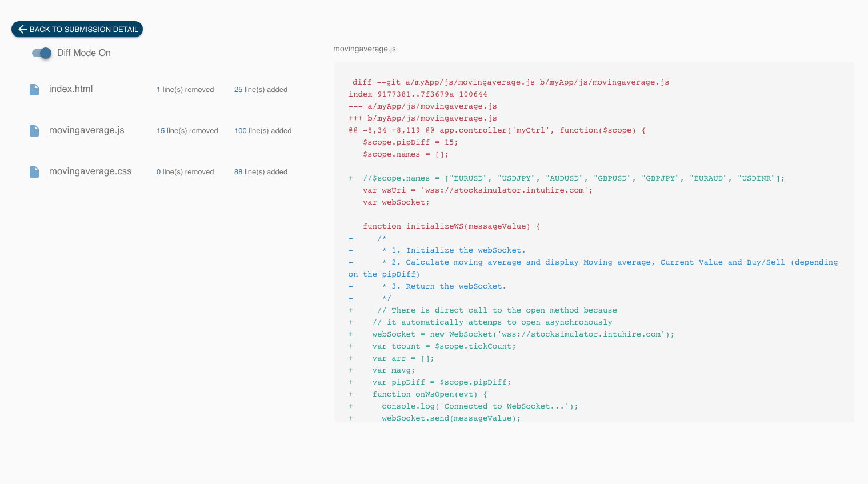Click the 'var tcount = $scope.tickCount;' line

[x=433, y=346]
